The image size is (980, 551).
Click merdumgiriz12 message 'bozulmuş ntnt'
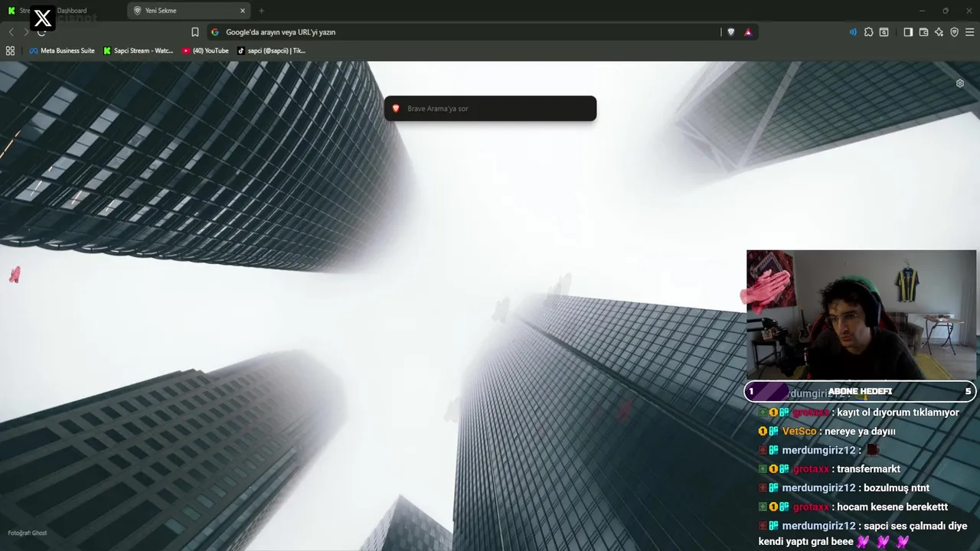pyautogui.click(x=896, y=487)
